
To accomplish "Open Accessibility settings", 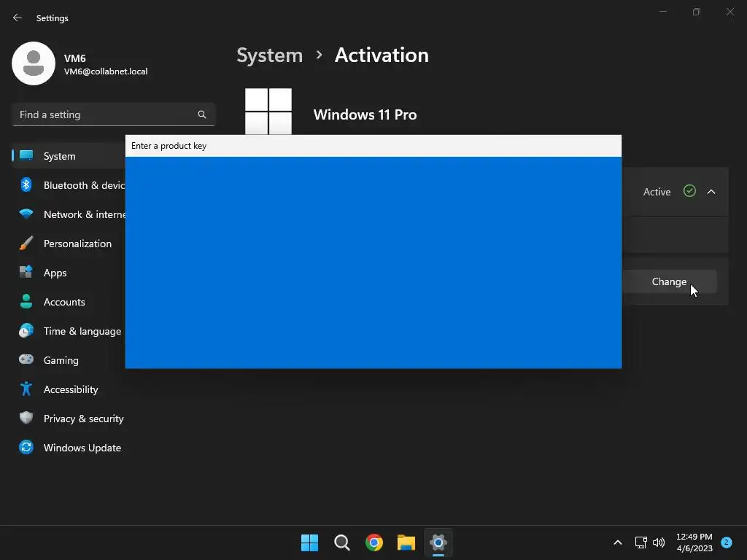I will tap(68, 389).
